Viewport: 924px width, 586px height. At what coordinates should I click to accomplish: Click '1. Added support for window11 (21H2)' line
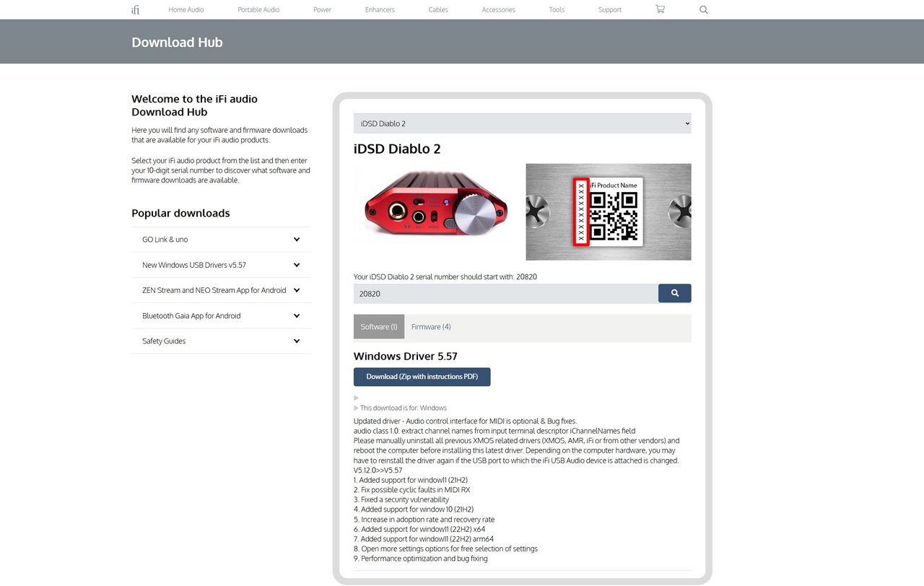(411, 480)
